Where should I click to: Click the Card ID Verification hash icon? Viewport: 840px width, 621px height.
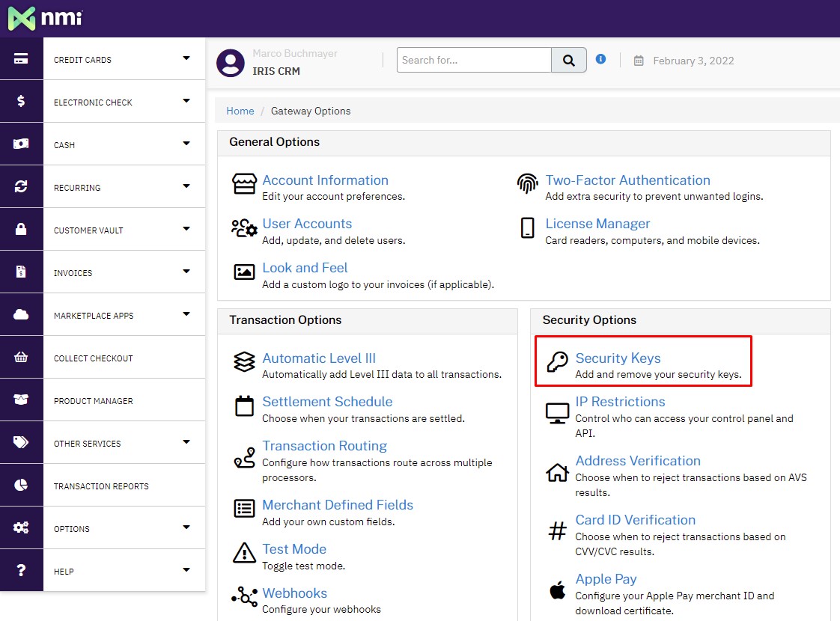pos(557,531)
